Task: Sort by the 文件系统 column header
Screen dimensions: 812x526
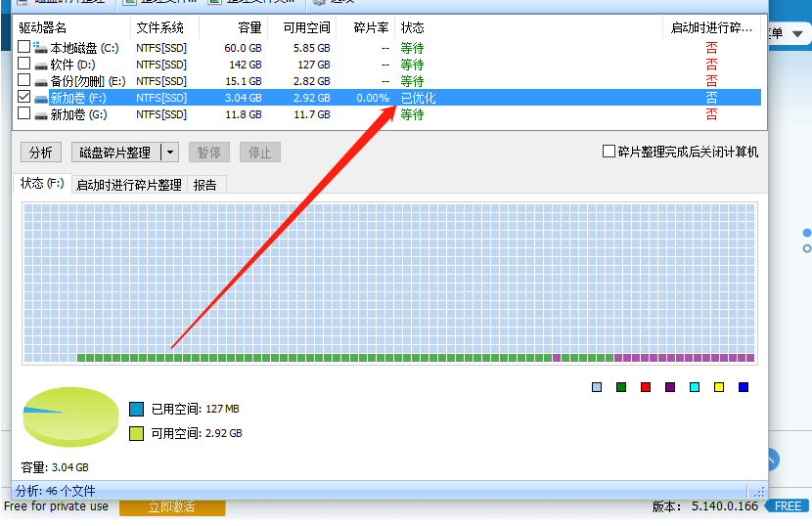Action: (x=164, y=27)
